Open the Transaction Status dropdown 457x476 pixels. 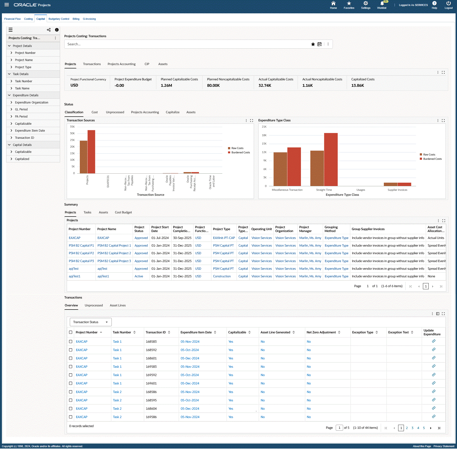pyautogui.click(x=91, y=322)
